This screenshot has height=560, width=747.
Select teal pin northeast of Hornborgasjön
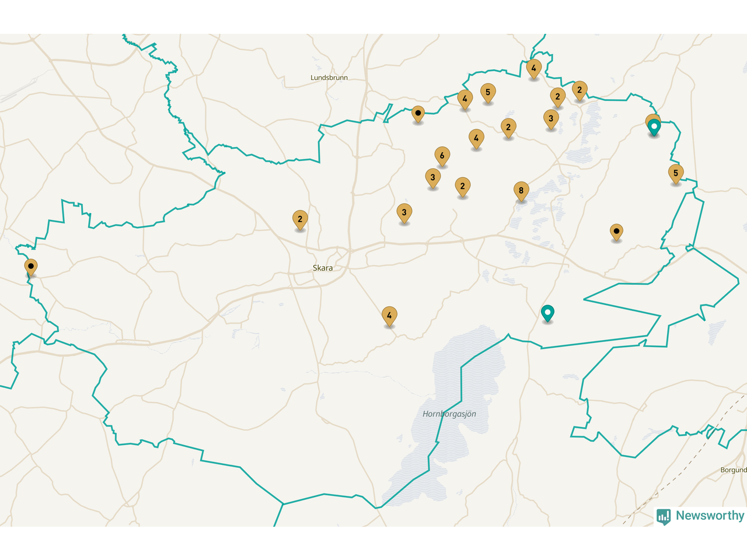click(547, 313)
